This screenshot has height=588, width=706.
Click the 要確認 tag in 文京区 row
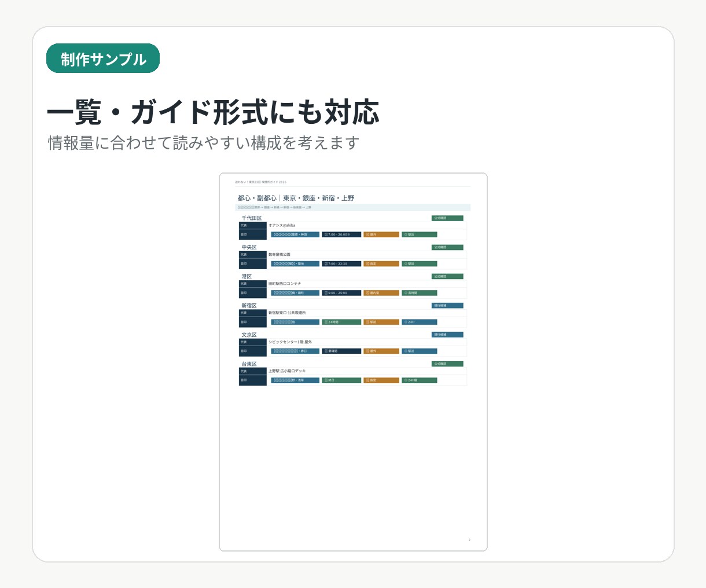coord(341,351)
